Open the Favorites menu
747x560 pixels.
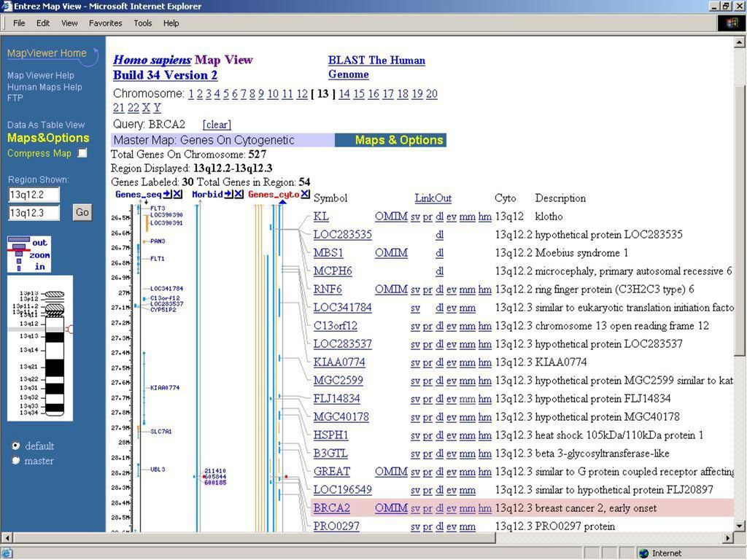pyautogui.click(x=105, y=23)
